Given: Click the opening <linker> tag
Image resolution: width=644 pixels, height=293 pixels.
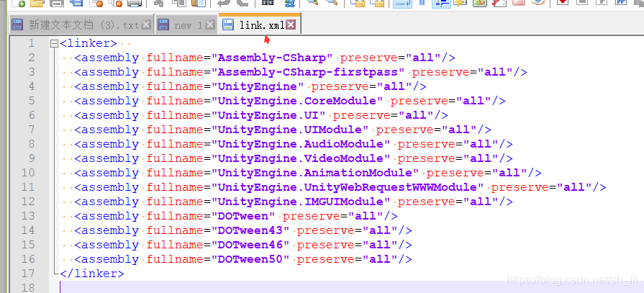Looking at the screenshot, I should pos(89,43).
